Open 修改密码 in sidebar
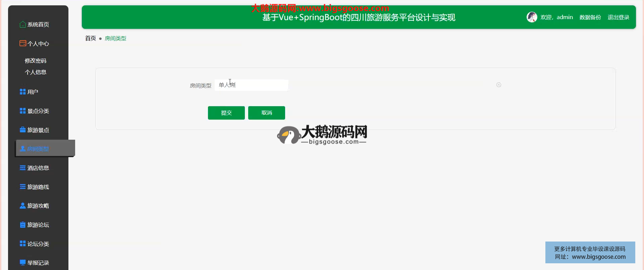The width and height of the screenshot is (644, 270). pos(36,61)
